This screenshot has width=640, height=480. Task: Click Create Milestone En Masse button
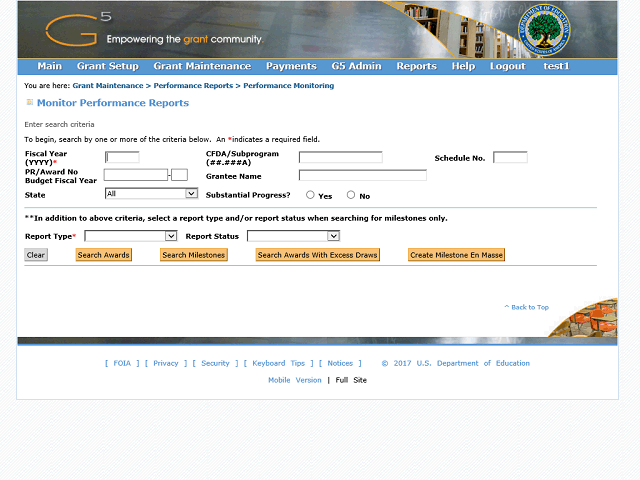click(456, 255)
